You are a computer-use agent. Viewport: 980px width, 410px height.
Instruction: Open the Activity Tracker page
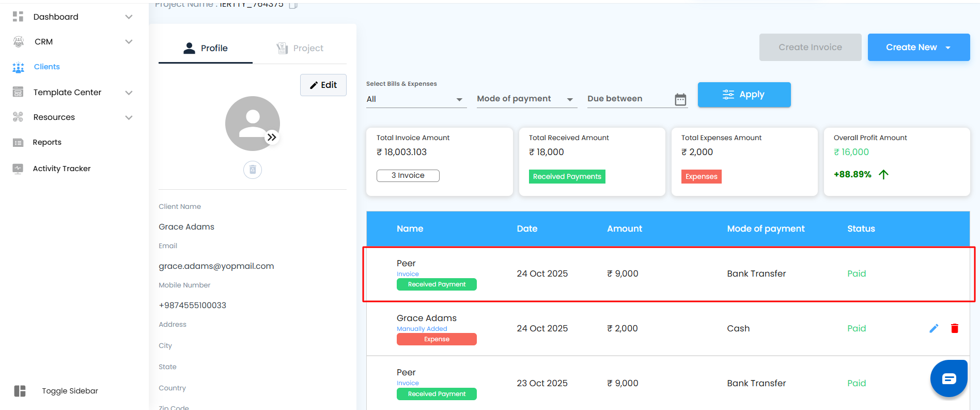coord(61,169)
